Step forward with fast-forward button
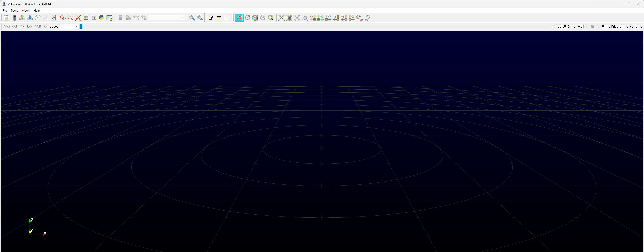644x252 pixels. click(30, 27)
